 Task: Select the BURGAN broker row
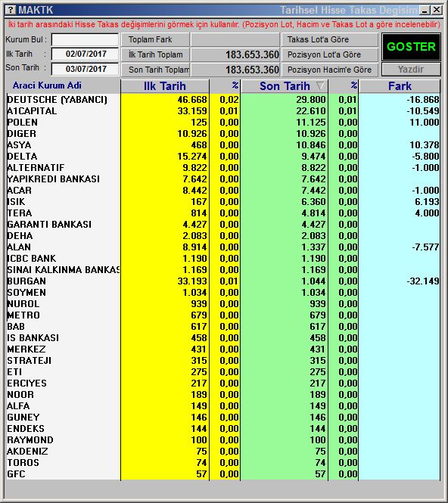pos(223,281)
